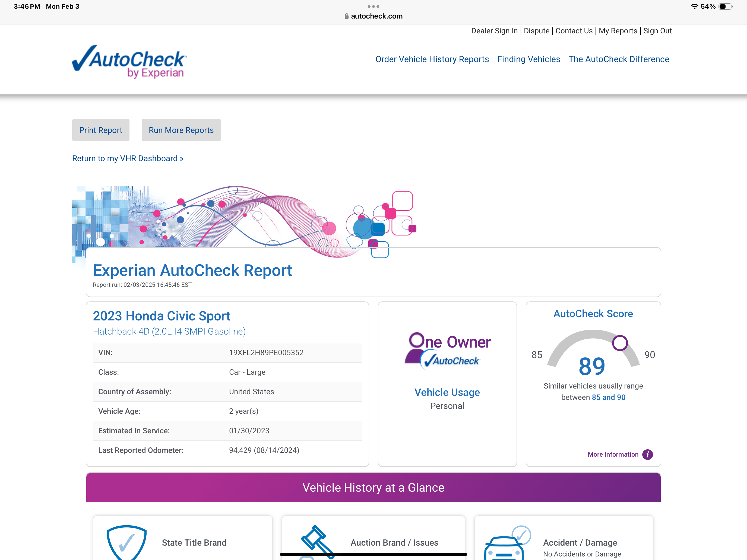
Task: Click the Report run timestamp text
Action: pyautogui.click(x=142, y=285)
